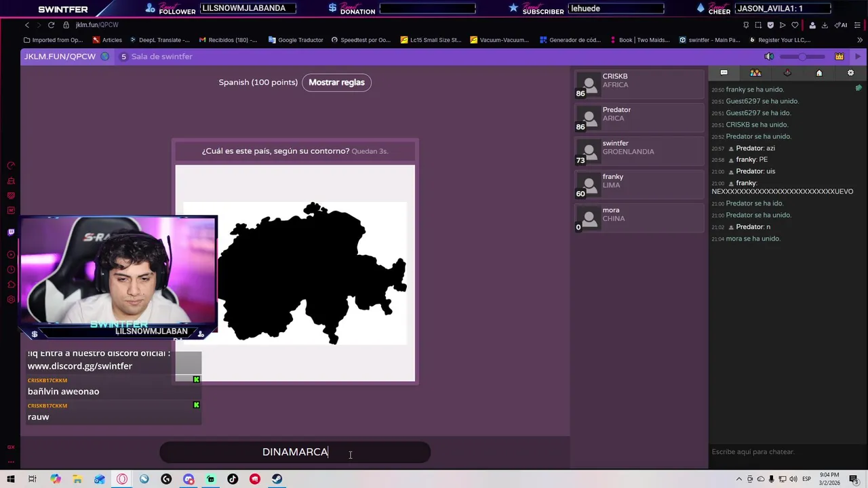
Task: Open Outlook from the taskbar
Action: coord(100,479)
